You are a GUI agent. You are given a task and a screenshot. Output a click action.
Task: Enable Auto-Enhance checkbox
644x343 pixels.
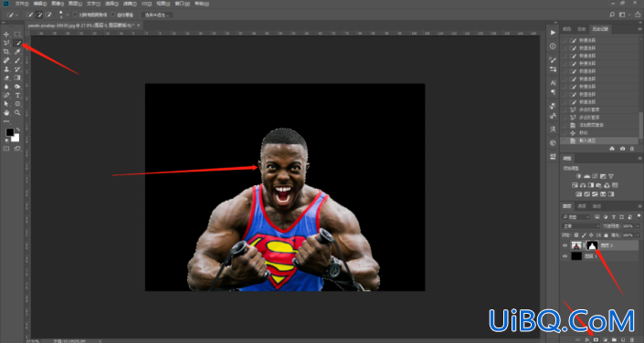point(113,15)
